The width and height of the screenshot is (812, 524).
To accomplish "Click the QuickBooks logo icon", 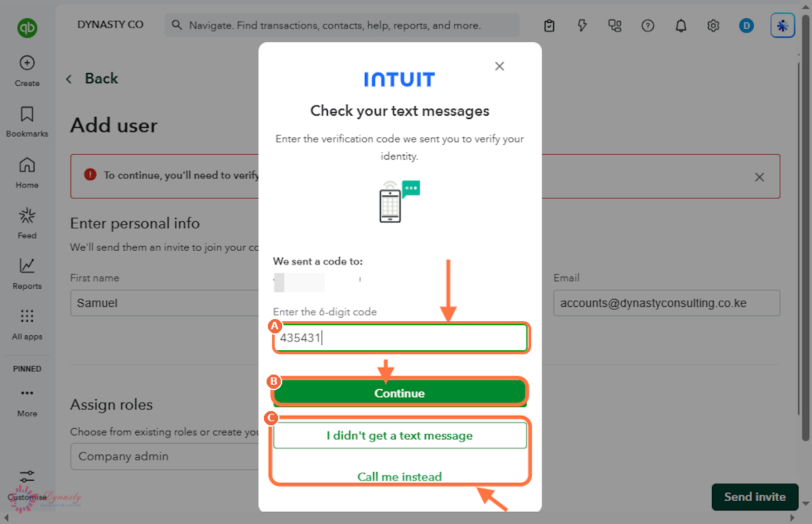I will click(x=27, y=28).
